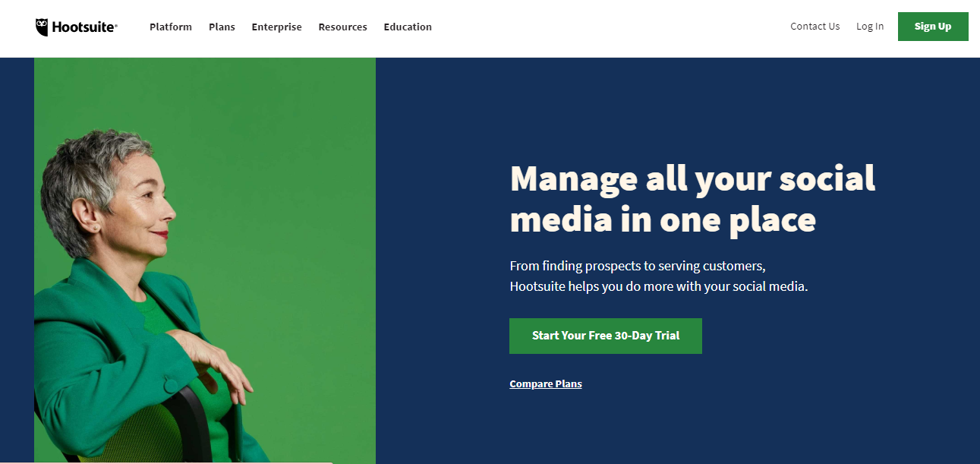Click the 'media in one place' headline line

click(663, 220)
